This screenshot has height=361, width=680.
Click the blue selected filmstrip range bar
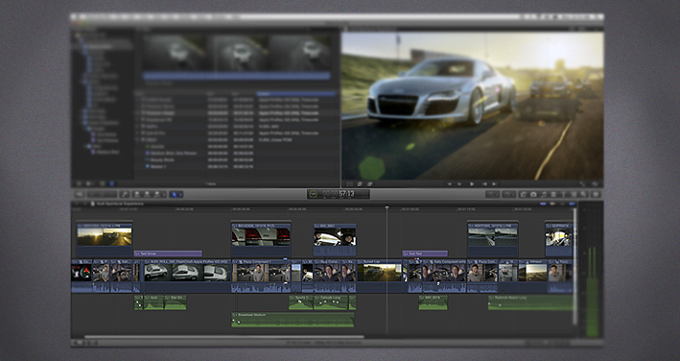point(236,76)
